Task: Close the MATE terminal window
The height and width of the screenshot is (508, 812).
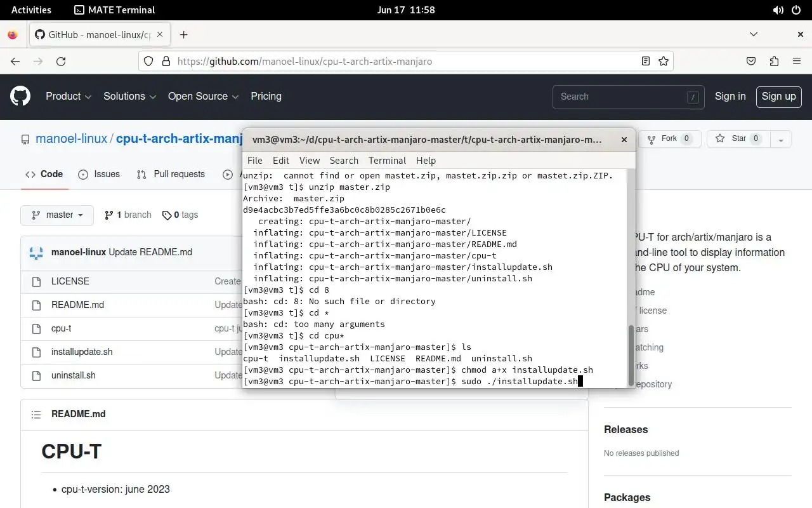Action: 624,140
